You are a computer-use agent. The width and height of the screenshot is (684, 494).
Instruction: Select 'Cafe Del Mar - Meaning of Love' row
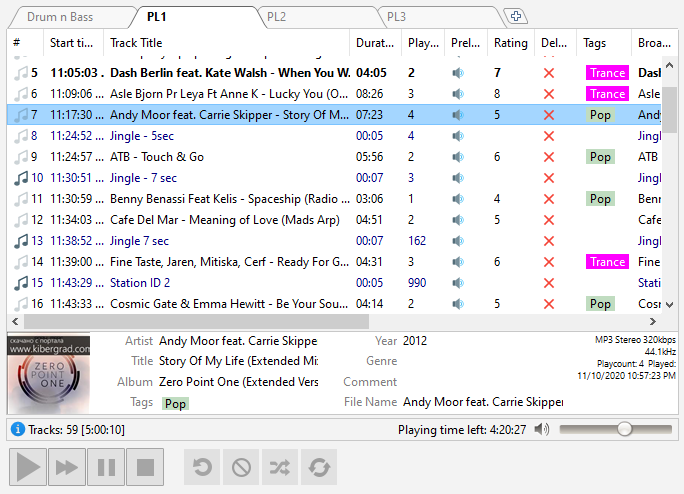click(x=335, y=220)
